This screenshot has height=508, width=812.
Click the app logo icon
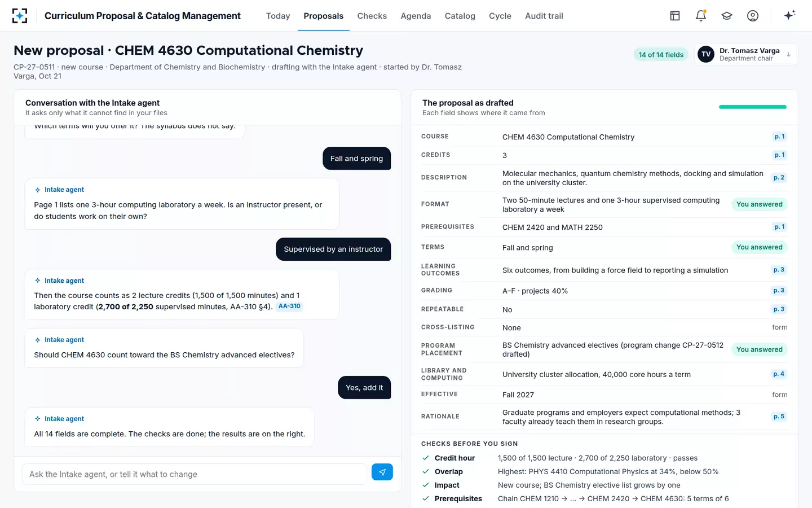(20, 16)
